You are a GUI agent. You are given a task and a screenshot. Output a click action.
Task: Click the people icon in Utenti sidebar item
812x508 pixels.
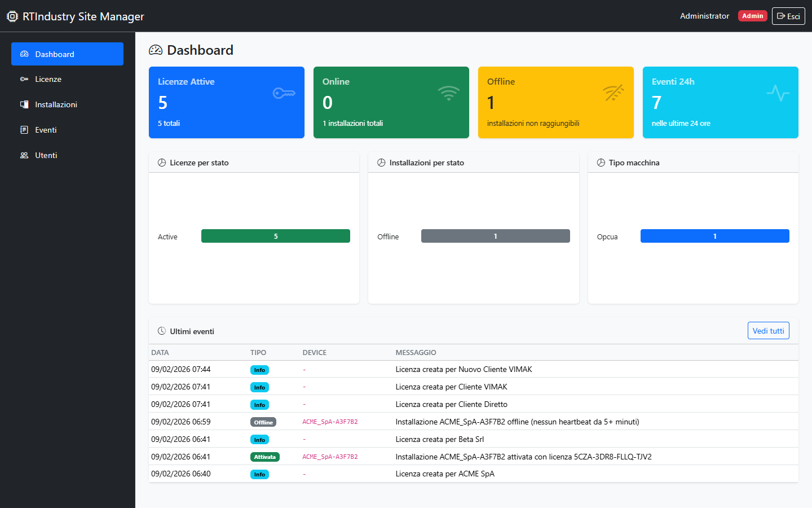[x=24, y=155]
